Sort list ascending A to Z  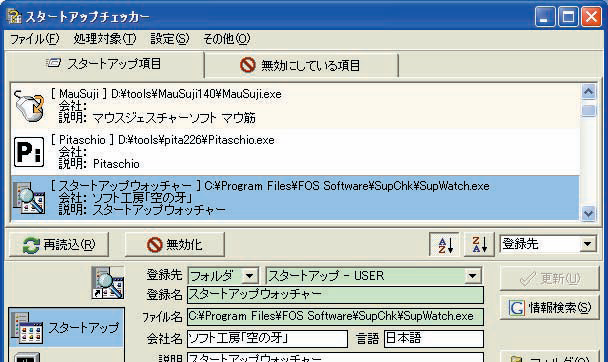444,245
